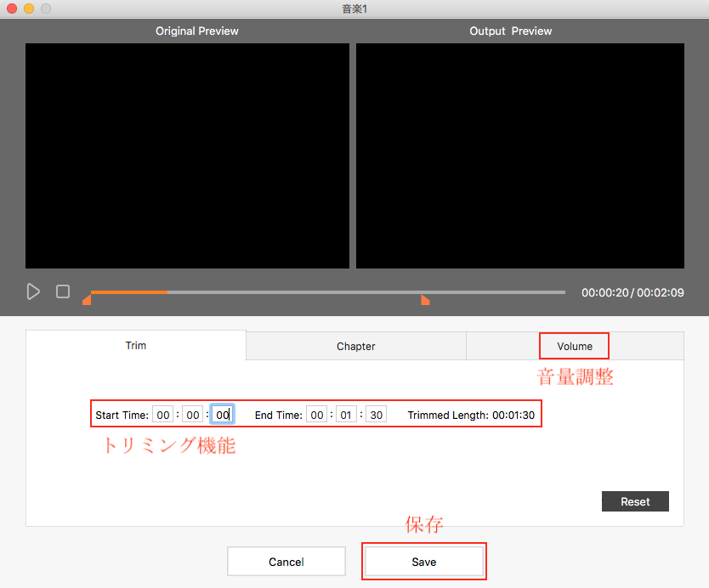Click the Reset button
Image resolution: width=709 pixels, height=588 pixels.
635,501
